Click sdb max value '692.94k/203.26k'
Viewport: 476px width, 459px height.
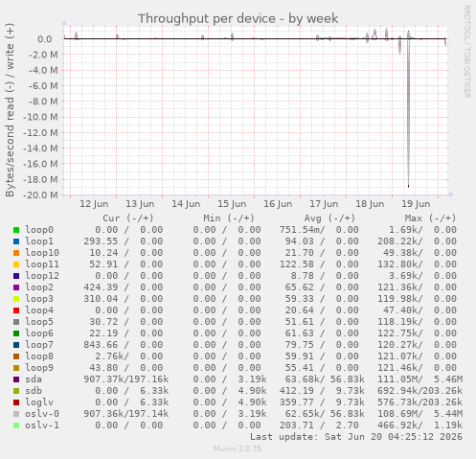(x=419, y=391)
